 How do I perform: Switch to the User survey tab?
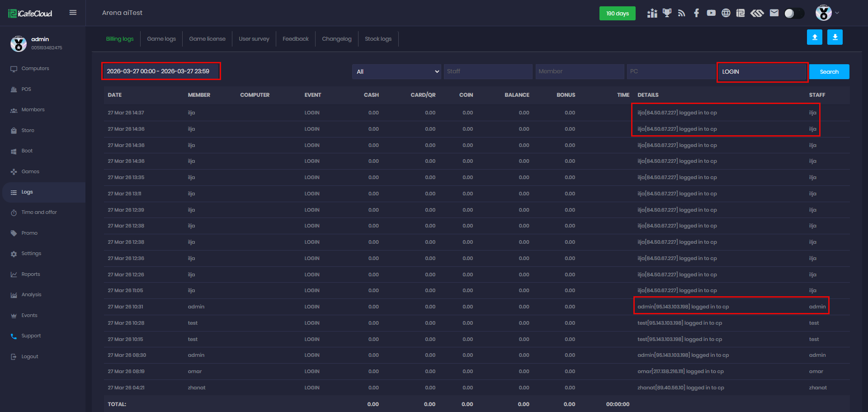click(x=254, y=39)
